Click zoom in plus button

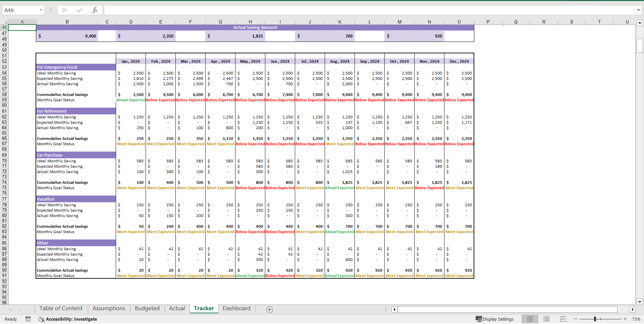[625, 319]
